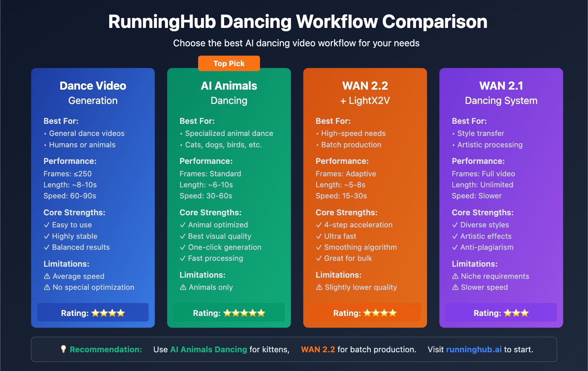
Task: Toggle the 'Fast processing' checkmark
Action: (x=182, y=258)
